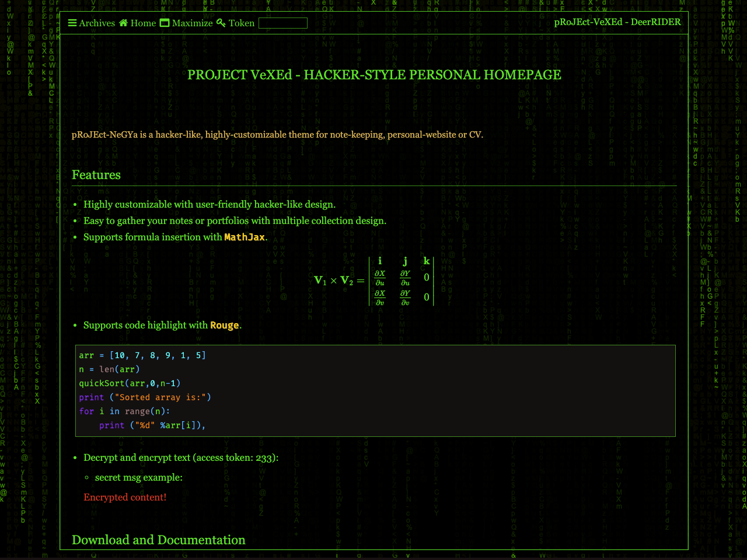Click the Maximize window icon

[x=164, y=22]
